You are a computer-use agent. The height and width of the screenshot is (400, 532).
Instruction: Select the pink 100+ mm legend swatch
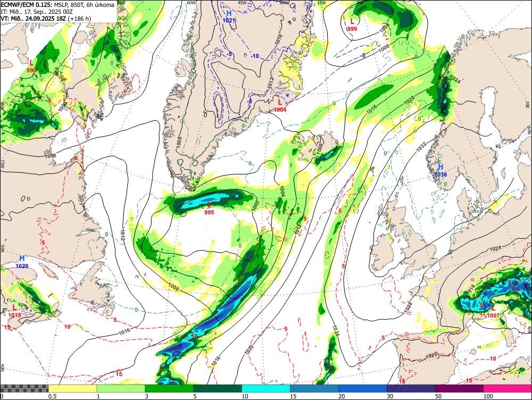coord(508,388)
